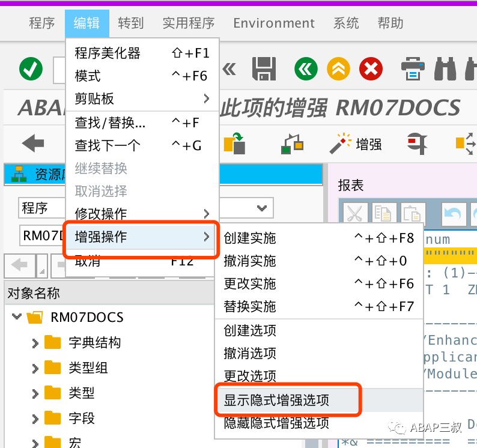Select 创建实施 in submenu
The image size is (477, 448).
(x=319, y=238)
